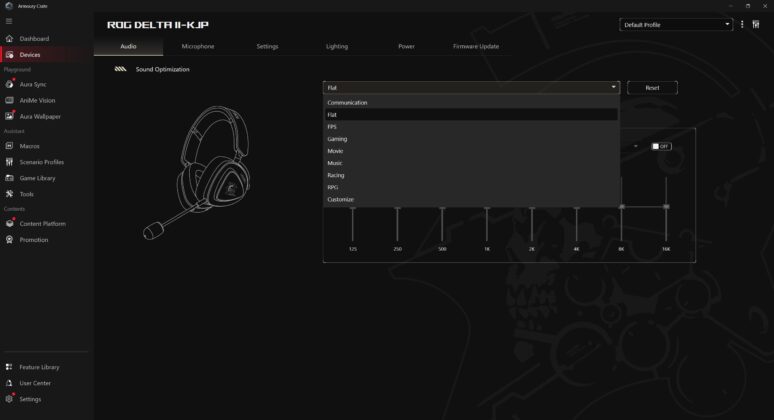Image resolution: width=774 pixels, height=420 pixels.
Task: Click the Aura Sync icon
Action: point(9,84)
